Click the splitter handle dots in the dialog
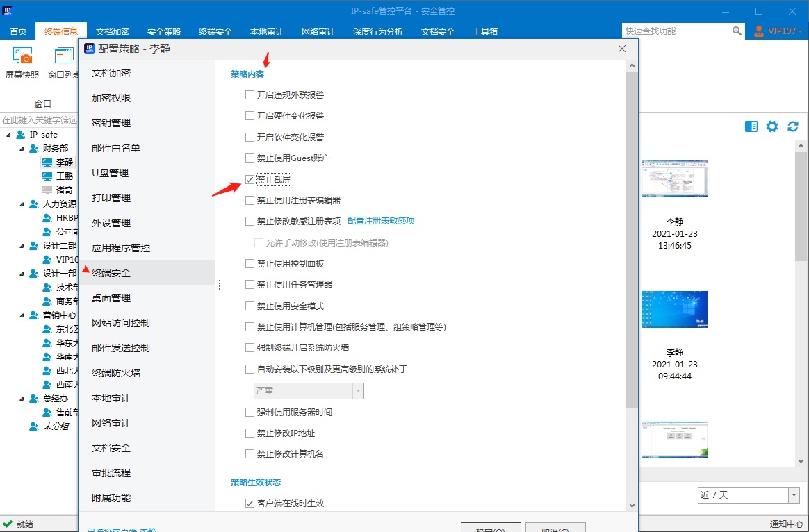Viewport: 809px width, 532px height. (220, 285)
